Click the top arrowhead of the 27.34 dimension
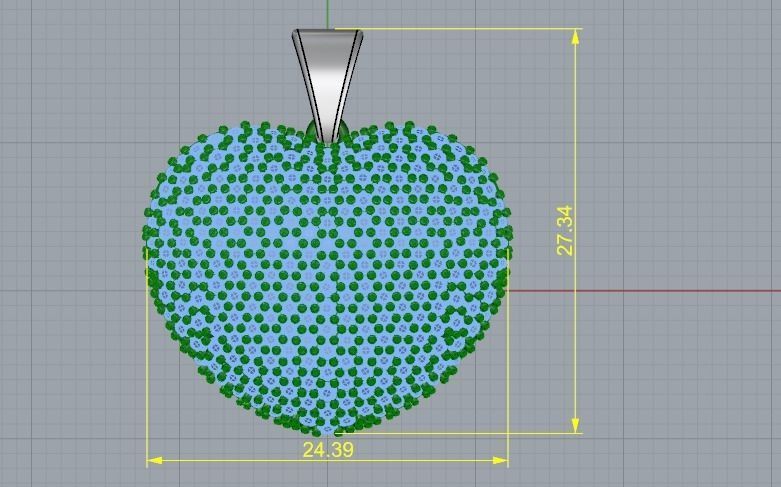Viewport: 781px width, 487px height. (575, 37)
